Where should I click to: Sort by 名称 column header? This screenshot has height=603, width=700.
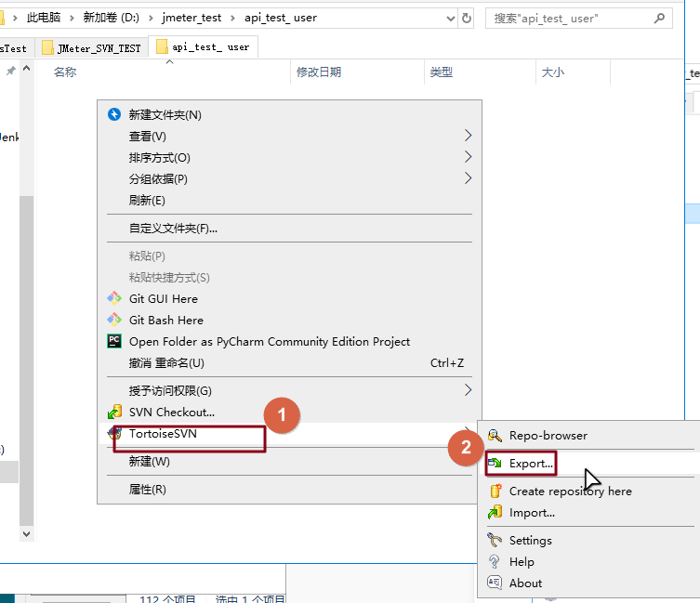coord(163,72)
